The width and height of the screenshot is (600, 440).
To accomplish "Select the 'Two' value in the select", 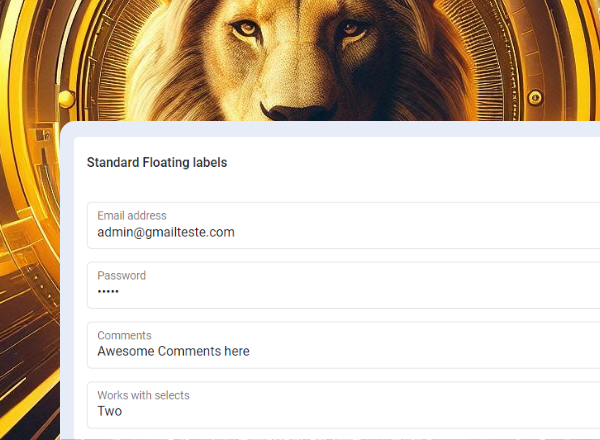I will [110, 411].
